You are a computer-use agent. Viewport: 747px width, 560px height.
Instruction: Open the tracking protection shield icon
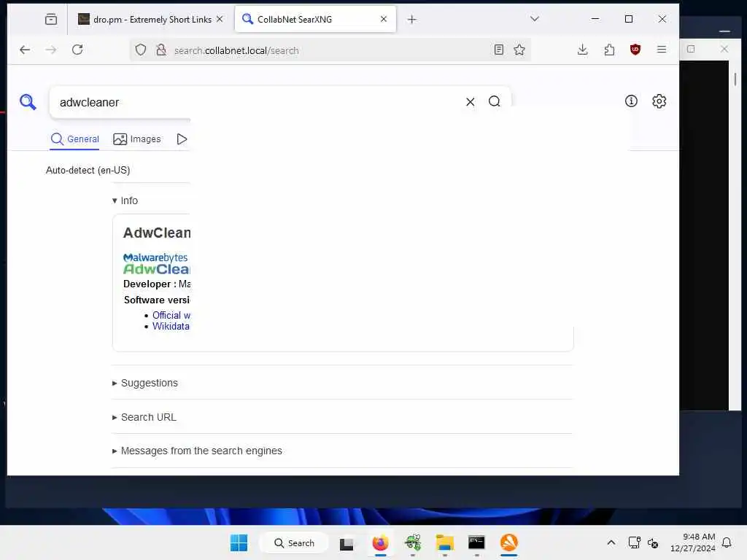(x=141, y=50)
